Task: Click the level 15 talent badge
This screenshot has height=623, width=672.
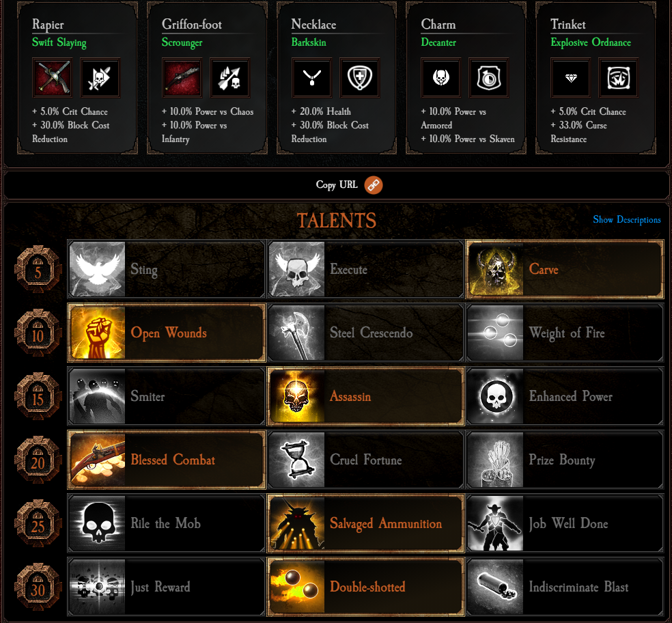Action: 38,396
